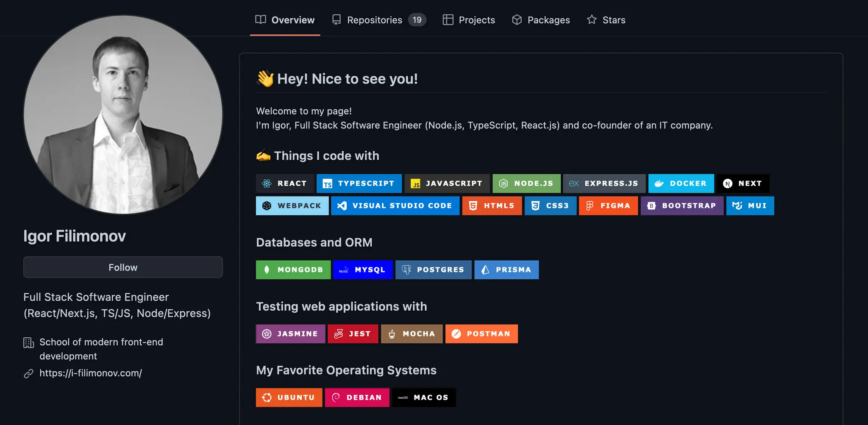Screen dimensions: 868x425
Task: Switch to the Projects tab
Action: coord(469,20)
